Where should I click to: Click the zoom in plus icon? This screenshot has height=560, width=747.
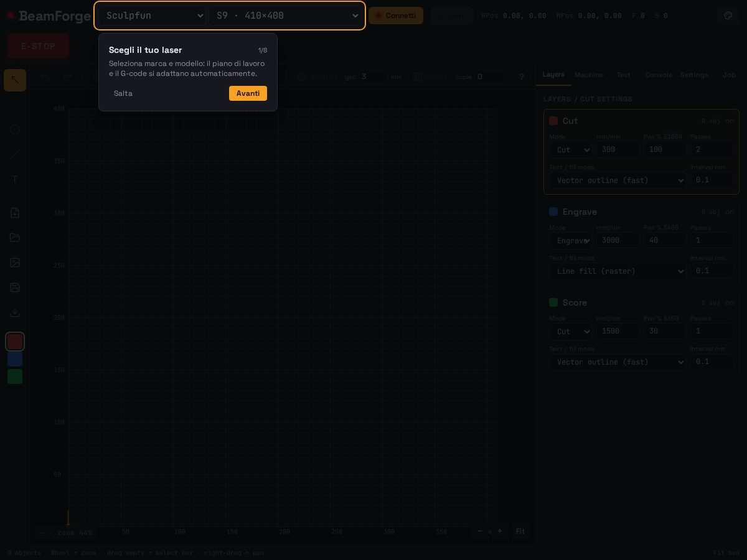point(499,531)
